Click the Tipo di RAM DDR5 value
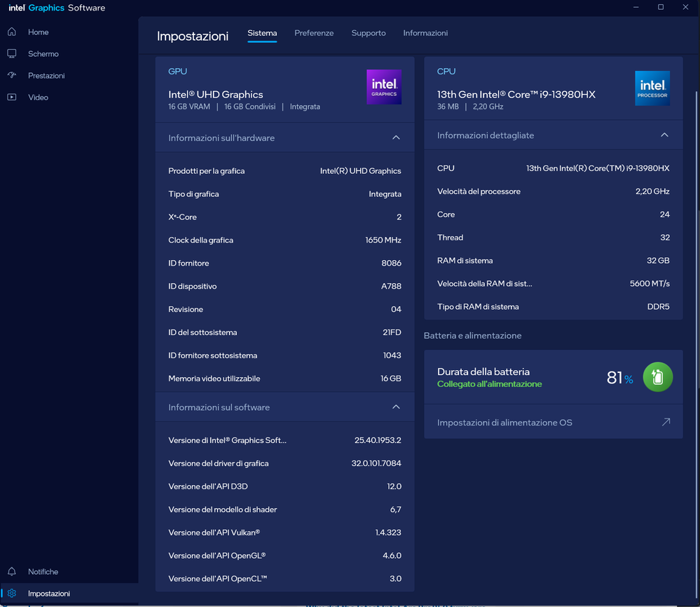Screen dimensions: 700x607 pos(658,306)
